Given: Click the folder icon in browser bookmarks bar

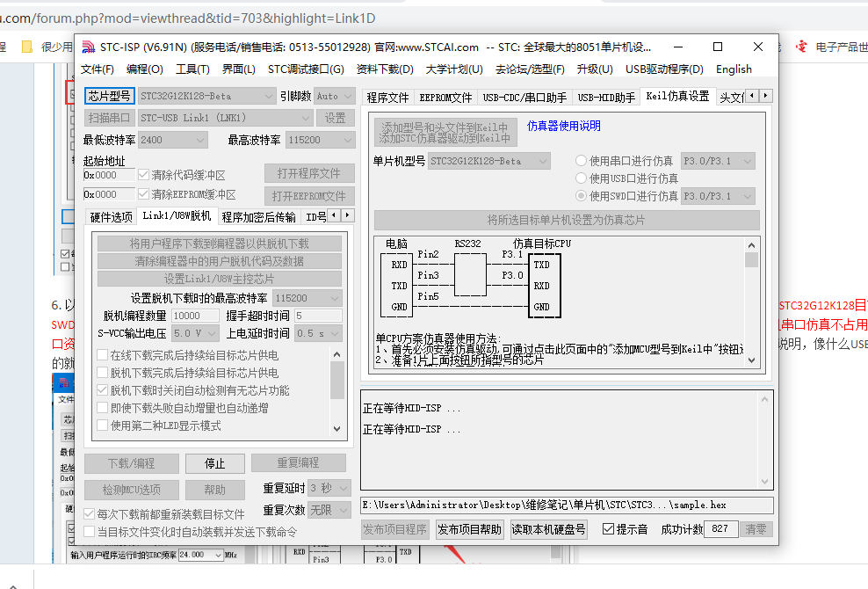Looking at the screenshot, I should point(26,47).
